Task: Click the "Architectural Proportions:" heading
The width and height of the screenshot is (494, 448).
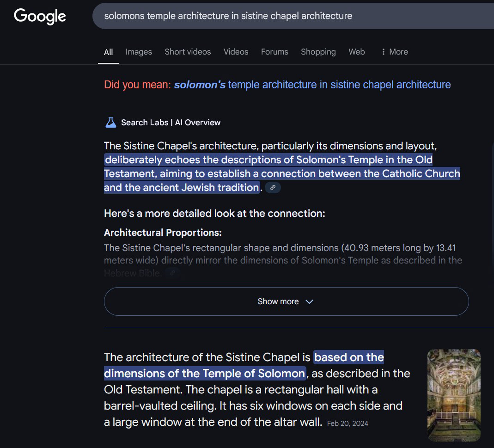Action: pyautogui.click(x=163, y=233)
